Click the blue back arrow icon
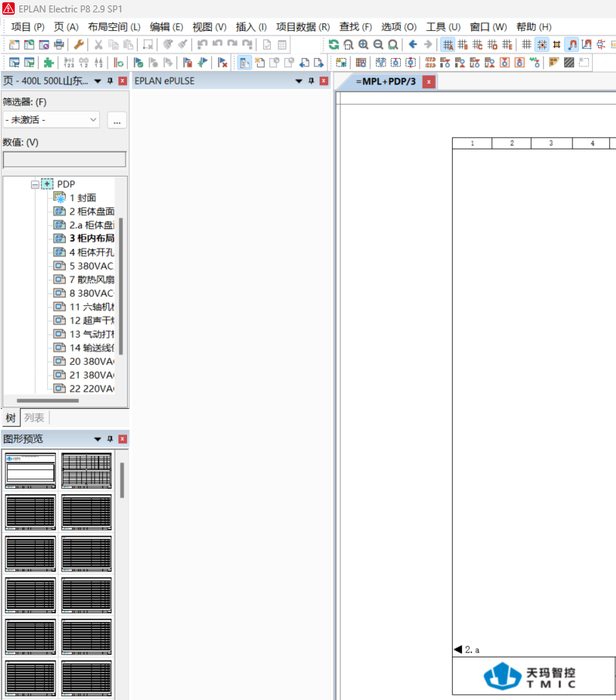Viewport: 616px width, 700px height. (x=412, y=45)
